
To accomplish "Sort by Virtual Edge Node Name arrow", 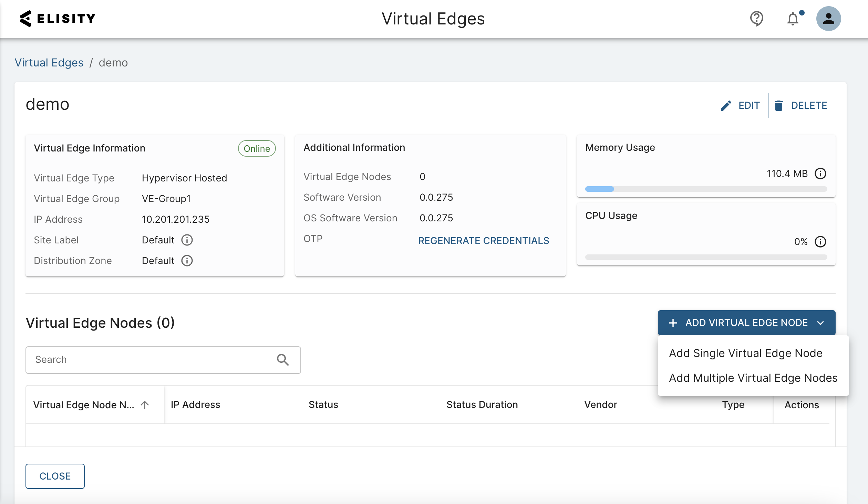I will (145, 405).
